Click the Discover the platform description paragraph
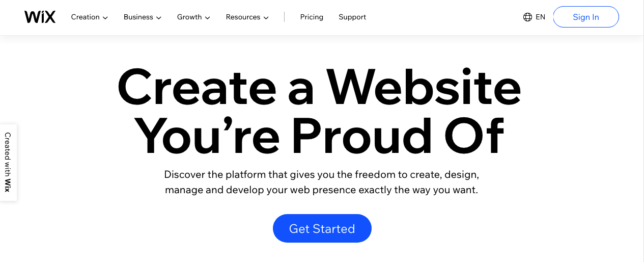 click(x=322, y=182)
